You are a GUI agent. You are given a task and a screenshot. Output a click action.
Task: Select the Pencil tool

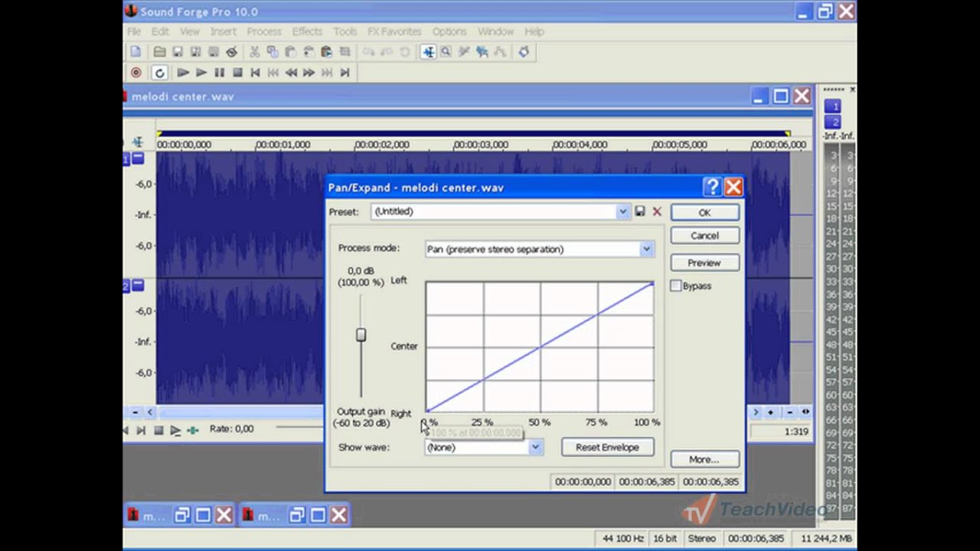pos(464,52)
